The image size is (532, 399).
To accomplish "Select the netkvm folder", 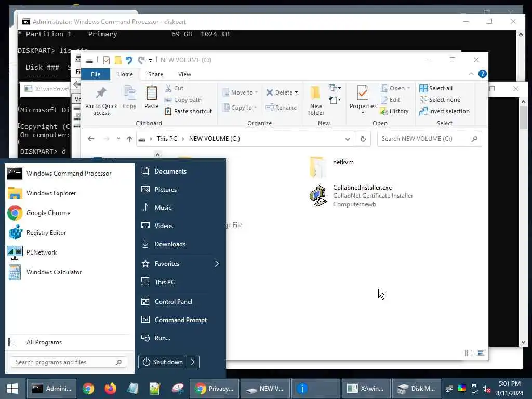I will click(332, 167).
